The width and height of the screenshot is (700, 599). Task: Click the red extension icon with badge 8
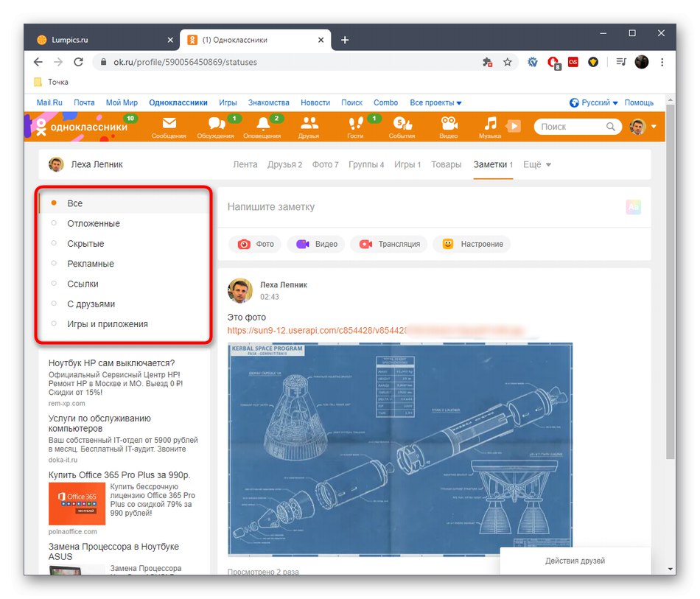(553, 63)
